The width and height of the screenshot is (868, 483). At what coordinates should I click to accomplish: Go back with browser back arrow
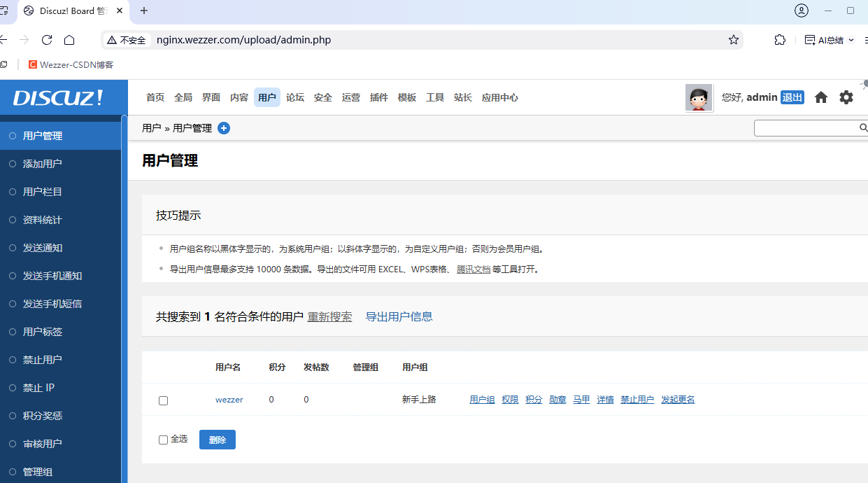tap(3, 40)
